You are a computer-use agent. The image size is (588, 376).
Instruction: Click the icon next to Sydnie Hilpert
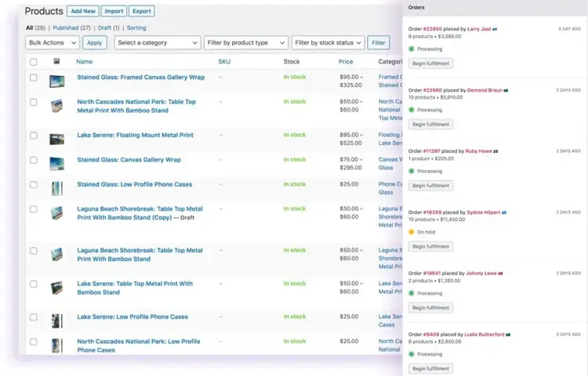(504, 212)
